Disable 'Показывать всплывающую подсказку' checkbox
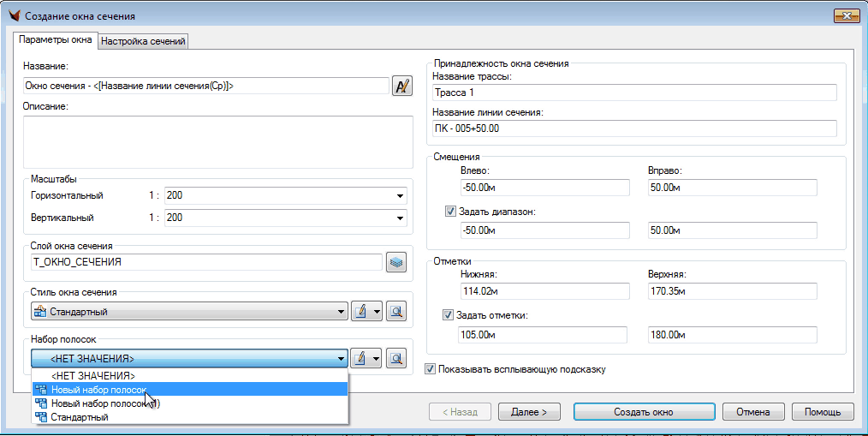The image size is (868, 436). pos(431,369)
